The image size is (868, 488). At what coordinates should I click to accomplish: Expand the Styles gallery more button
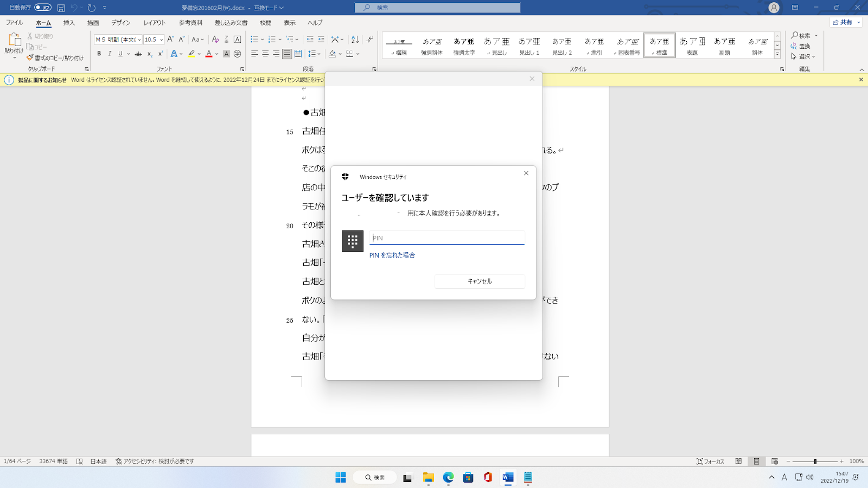click(x=777, y=54)
